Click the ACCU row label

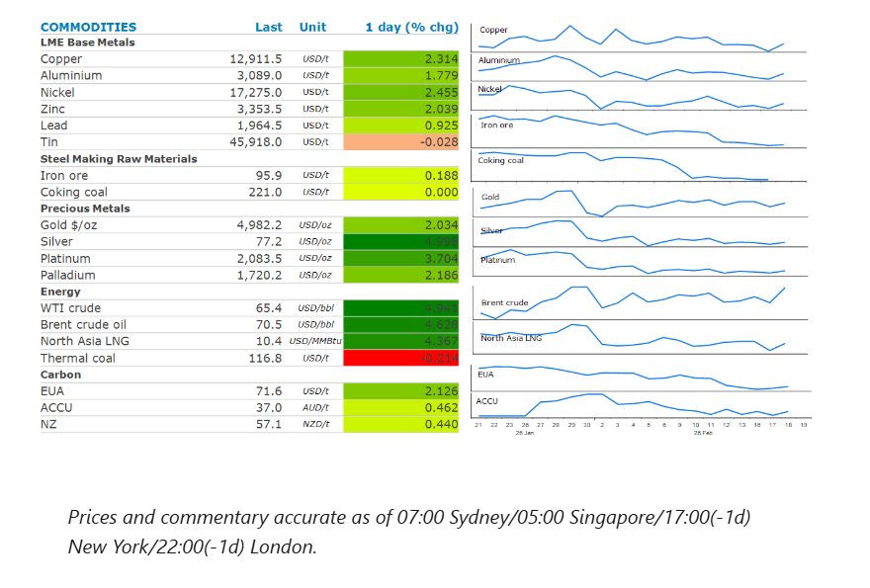pyautogui.click(x=56, y=408)
